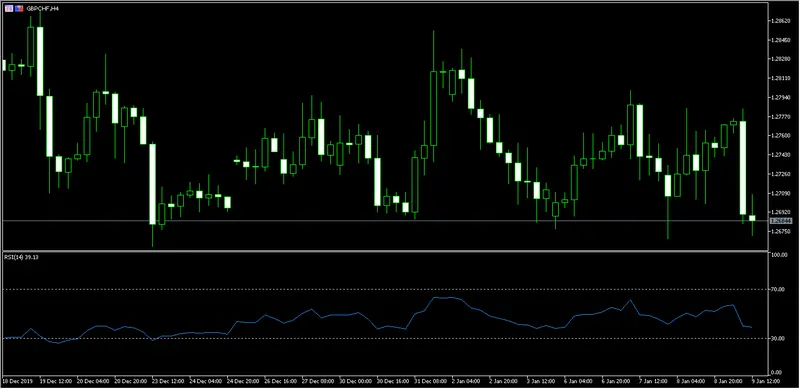
Task: Click the separator between chart and RSI panel
Action: coord(385,251)
